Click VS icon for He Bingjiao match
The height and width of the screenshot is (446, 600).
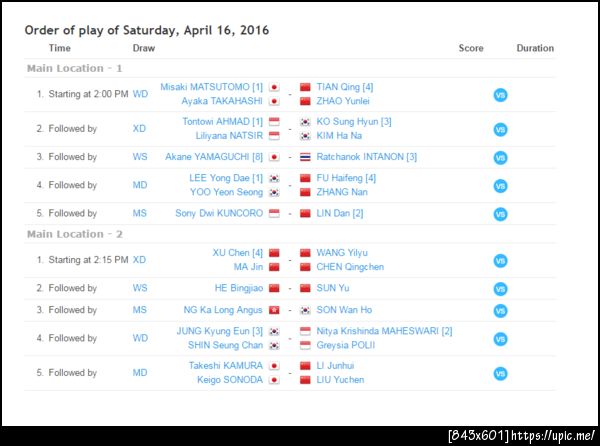[500, 289]
